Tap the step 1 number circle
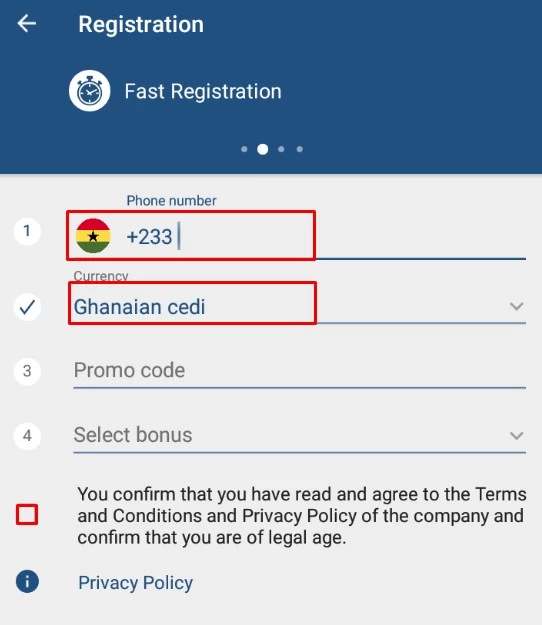 pos(27,231)
